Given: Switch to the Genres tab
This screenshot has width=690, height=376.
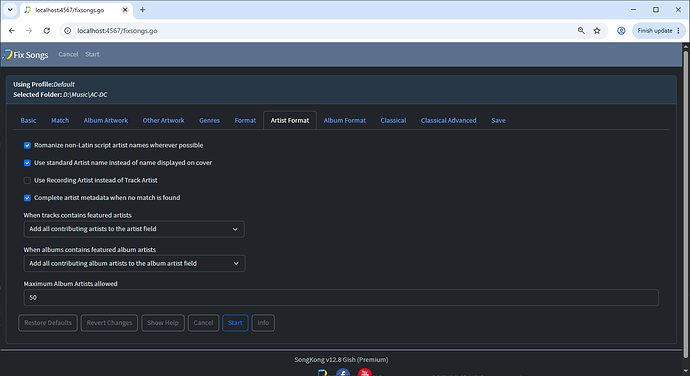Looking at the screenshot, I should pos(209,120).
